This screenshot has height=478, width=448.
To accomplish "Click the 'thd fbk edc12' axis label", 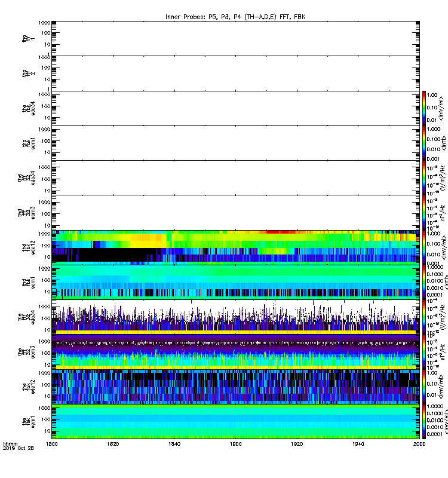I will pos(29,247).
